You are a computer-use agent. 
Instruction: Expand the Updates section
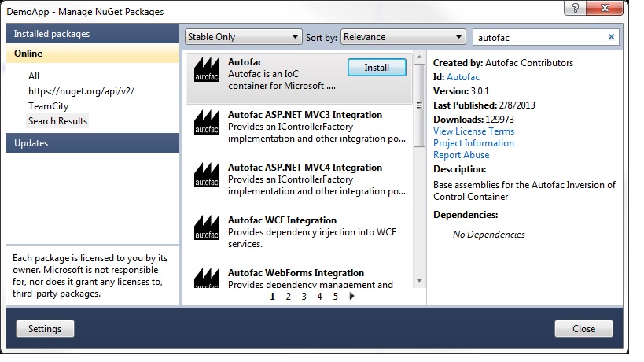pyautogui.click(x=93, y=143)
